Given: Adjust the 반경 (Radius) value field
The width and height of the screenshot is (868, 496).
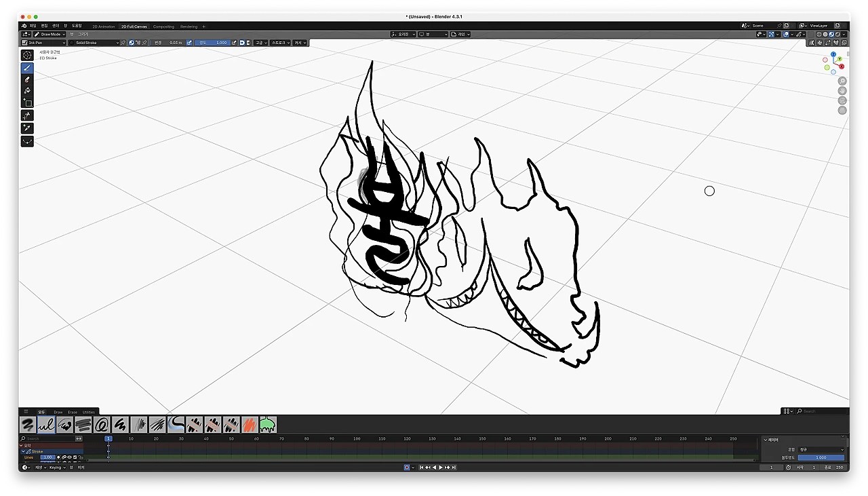Looking at the screenshot, I should (168, 43).
